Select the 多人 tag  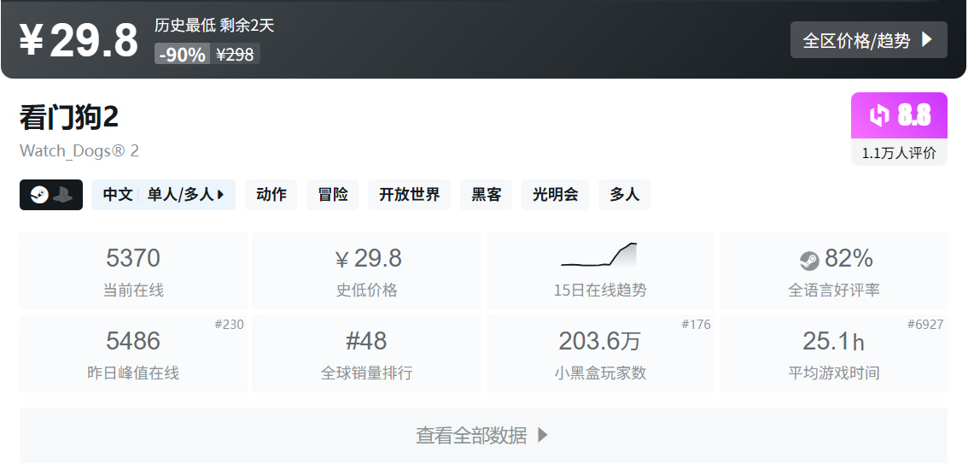624,195
